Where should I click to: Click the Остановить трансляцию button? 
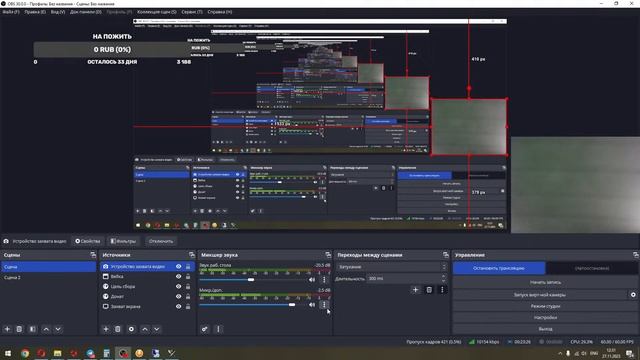coord(499,268)
